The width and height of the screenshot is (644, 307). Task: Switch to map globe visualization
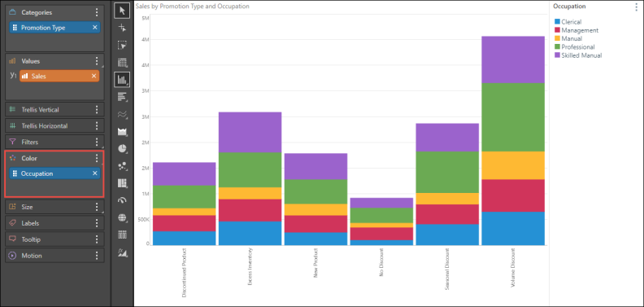[122, 217]
